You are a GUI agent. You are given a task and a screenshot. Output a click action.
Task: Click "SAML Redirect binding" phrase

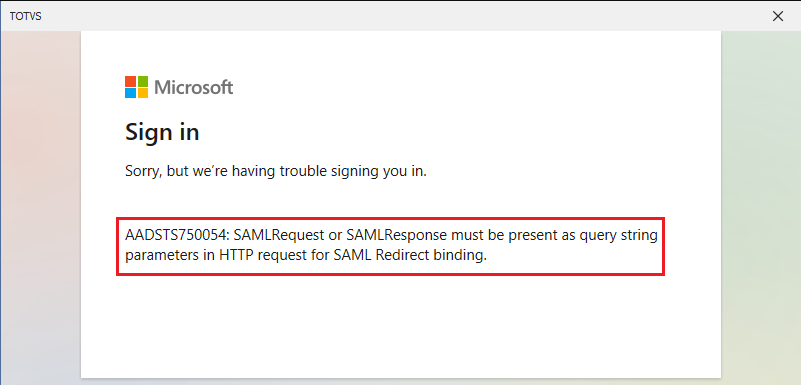[x=410, y=255]
